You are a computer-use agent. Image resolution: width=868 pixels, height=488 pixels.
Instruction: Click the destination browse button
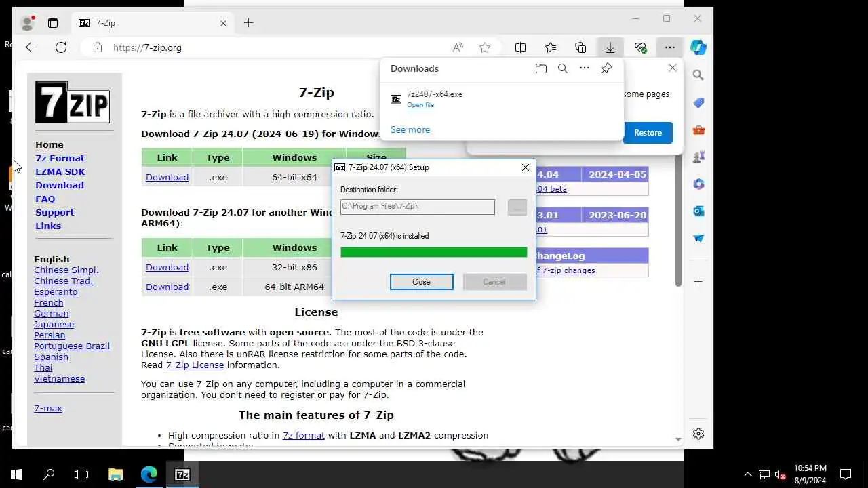pos(517,207)
